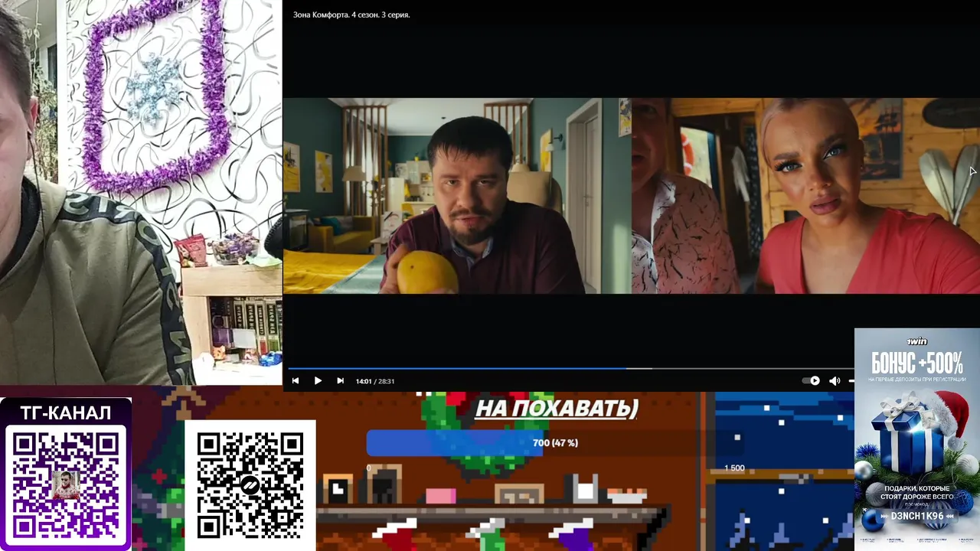Click the ТГ-КАНАЛ heading label
Image resolution: width=980 pixels, height=551 pixels.
66,413
